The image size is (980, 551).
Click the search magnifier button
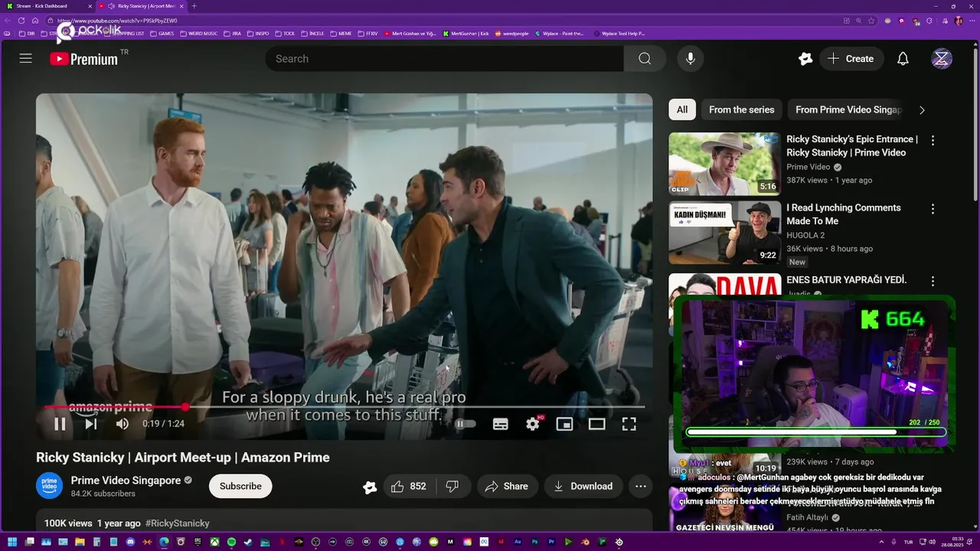pyautogui.click(x=645, y=59)
